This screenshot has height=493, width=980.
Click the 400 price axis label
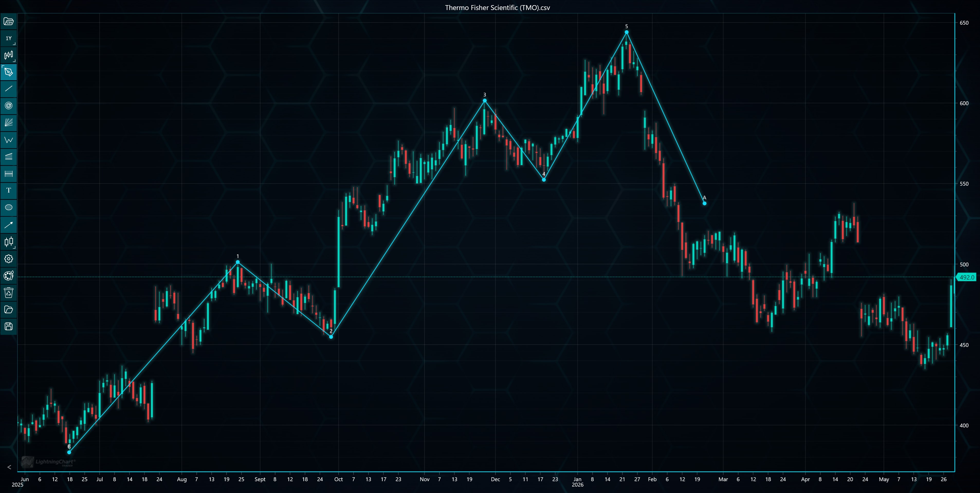click(964, 426)
